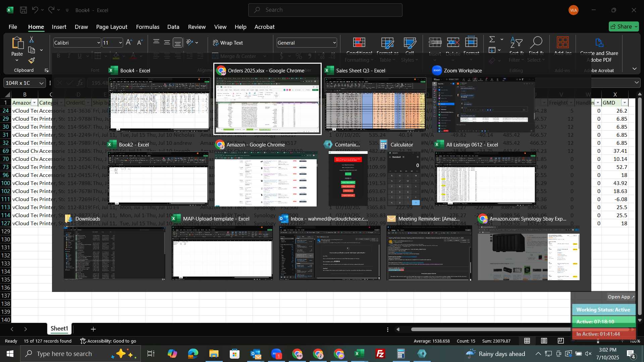Screen dimensions: 644x362
Task: Select the Sheet1 tab
Action: pos(59,328)
